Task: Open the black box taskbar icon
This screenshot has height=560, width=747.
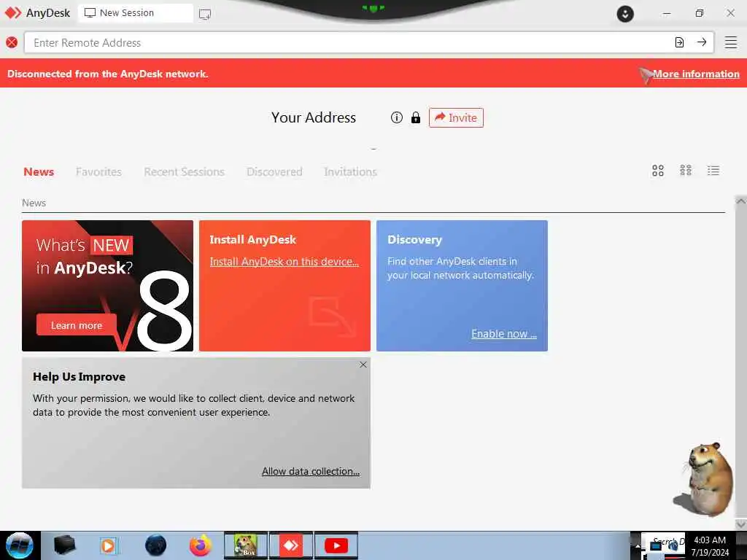Action: coord(65,545)
